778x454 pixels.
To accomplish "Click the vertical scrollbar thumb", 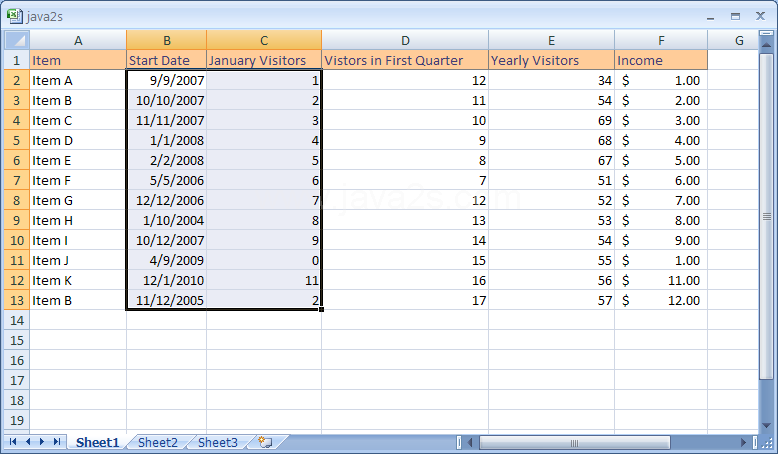I will pyautogui.click(x=766, y=216).
